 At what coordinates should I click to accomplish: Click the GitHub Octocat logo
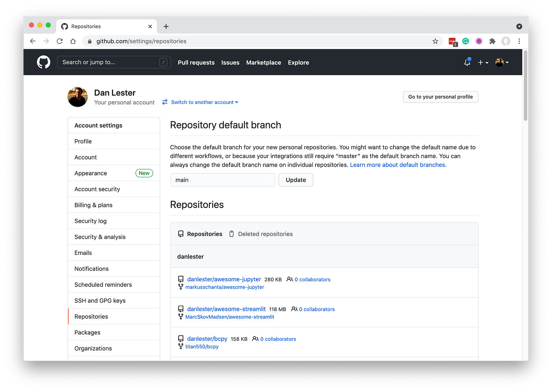pyautogui.click(x=43, y=62)
